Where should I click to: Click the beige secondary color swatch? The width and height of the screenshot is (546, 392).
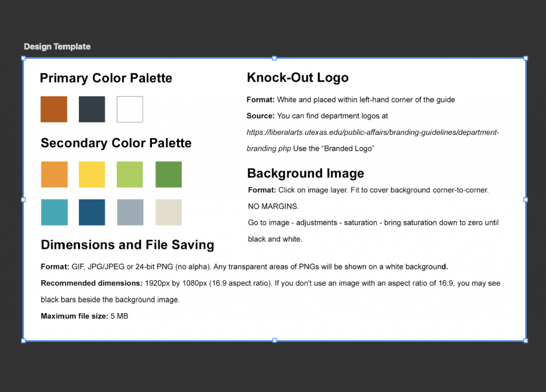168,212
